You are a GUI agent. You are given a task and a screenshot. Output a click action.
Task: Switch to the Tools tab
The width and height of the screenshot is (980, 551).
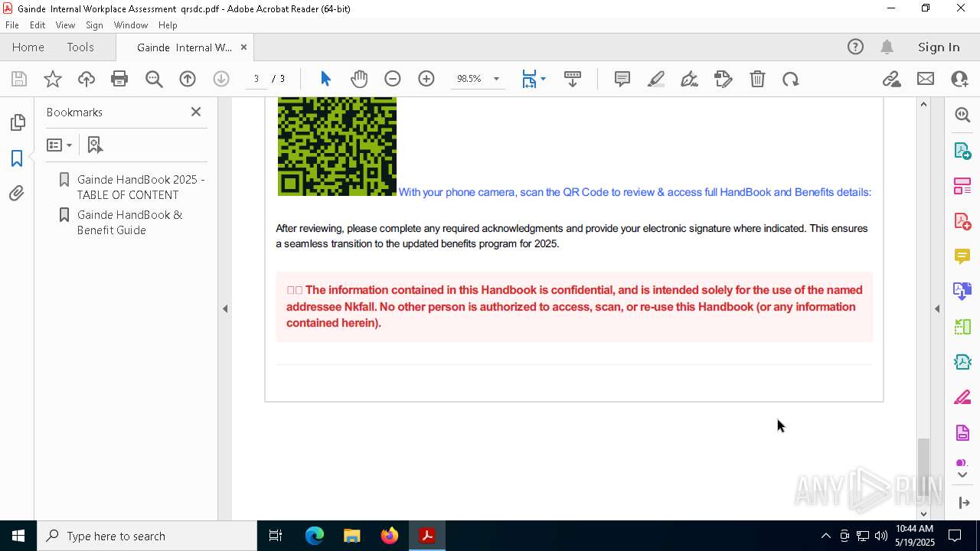(80, 47)
